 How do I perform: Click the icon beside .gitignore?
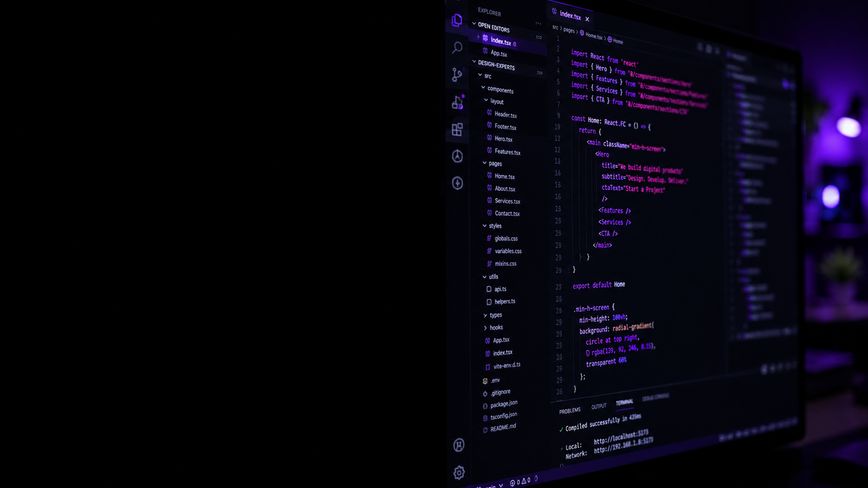[x=485, y=394]
